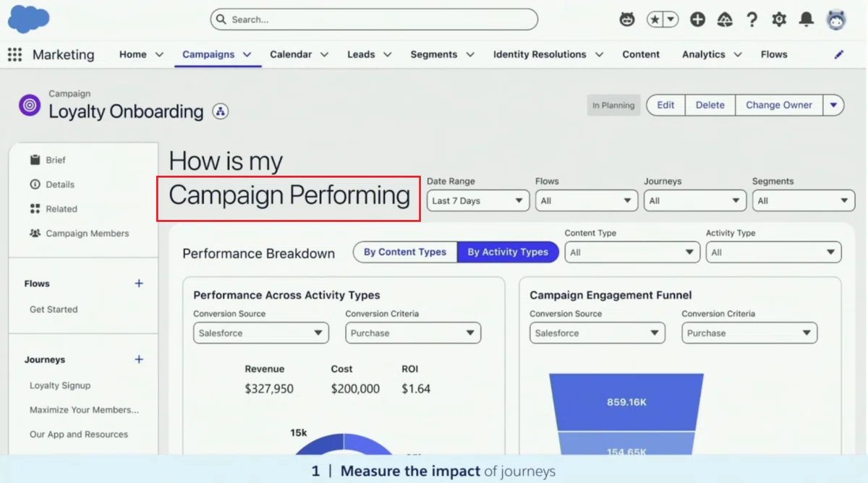This screenshot has height=483, width=868.
Task: Click the $1.64 ROI value
Action: point(416,389)
